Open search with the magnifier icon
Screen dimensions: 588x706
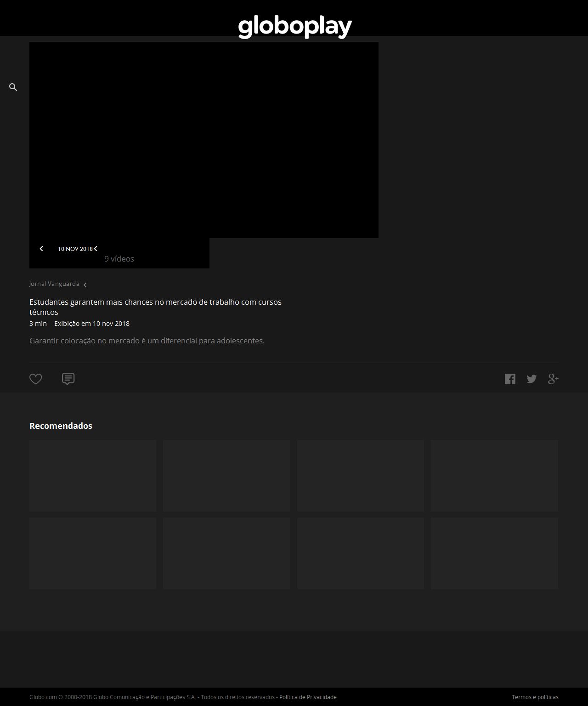[x=13, y=87]
